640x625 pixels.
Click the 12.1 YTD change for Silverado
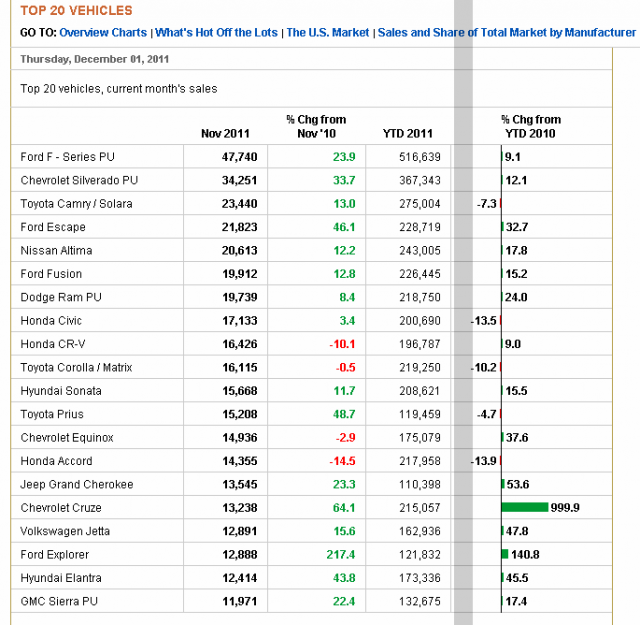point(516,180)
